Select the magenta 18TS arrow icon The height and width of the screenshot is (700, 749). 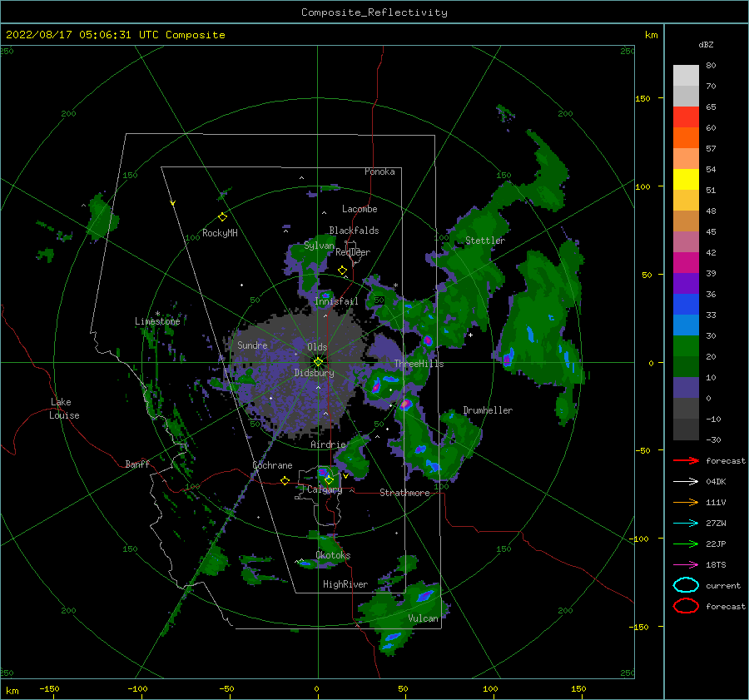click(x=686, y=565)
